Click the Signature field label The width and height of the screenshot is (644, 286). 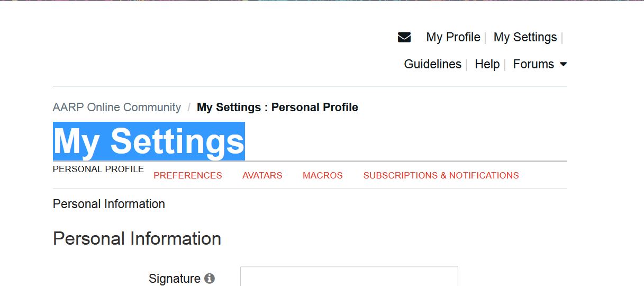[175, 279]
